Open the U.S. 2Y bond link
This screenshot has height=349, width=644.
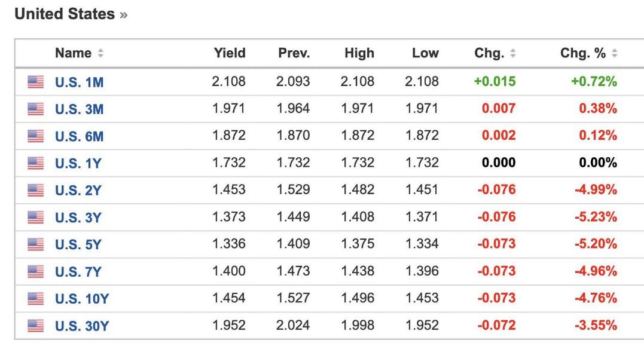point(78,191)
